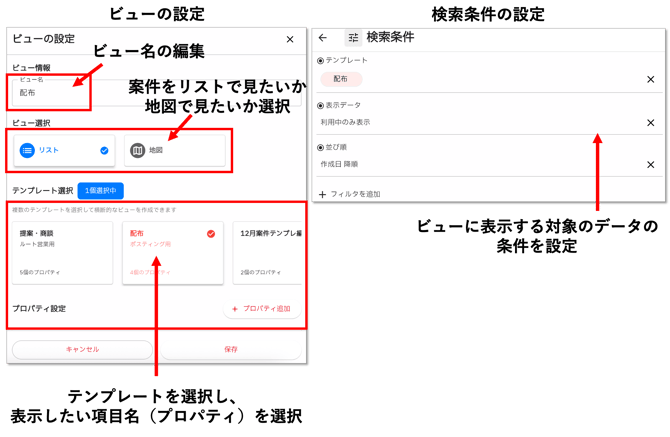Remove the 並び順 filter with its X
670x437 pixels.
pos(650,164)
